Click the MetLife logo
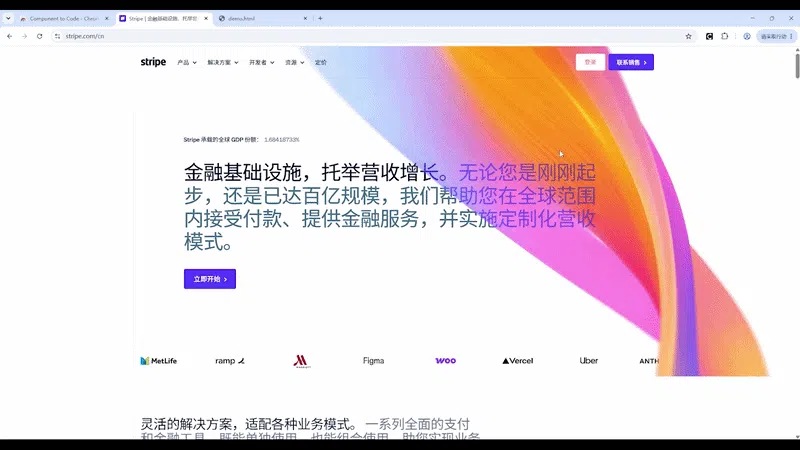This screenshot has width=800, height=450. pyautogui.click(x=159, y=361)
